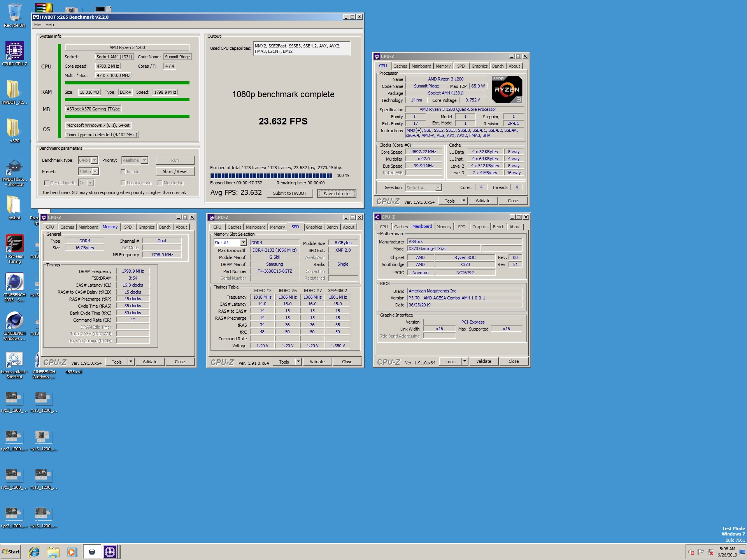The height and width of the screenshot is (560, 747).
Task: Click Tools button in CPU-Z Mainboard window
Action: [451, 361]
